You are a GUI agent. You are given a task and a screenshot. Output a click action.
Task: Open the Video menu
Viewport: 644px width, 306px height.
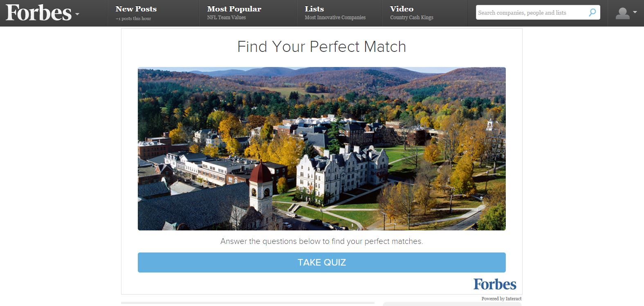pos(402,9)
